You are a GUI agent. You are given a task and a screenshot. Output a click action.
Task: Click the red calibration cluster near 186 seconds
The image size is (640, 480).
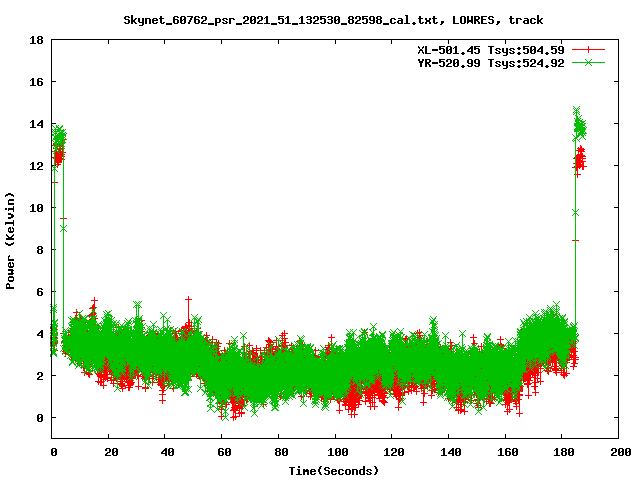580,159
